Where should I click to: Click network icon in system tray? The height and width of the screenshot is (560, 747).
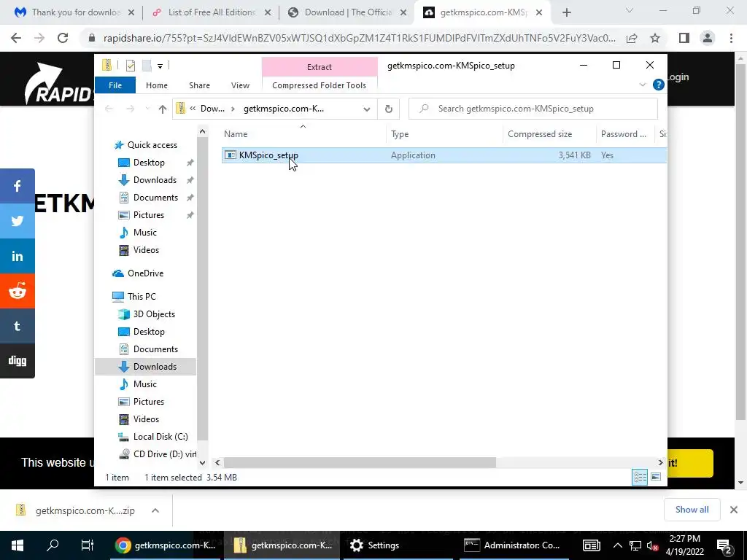pos(635,545)
